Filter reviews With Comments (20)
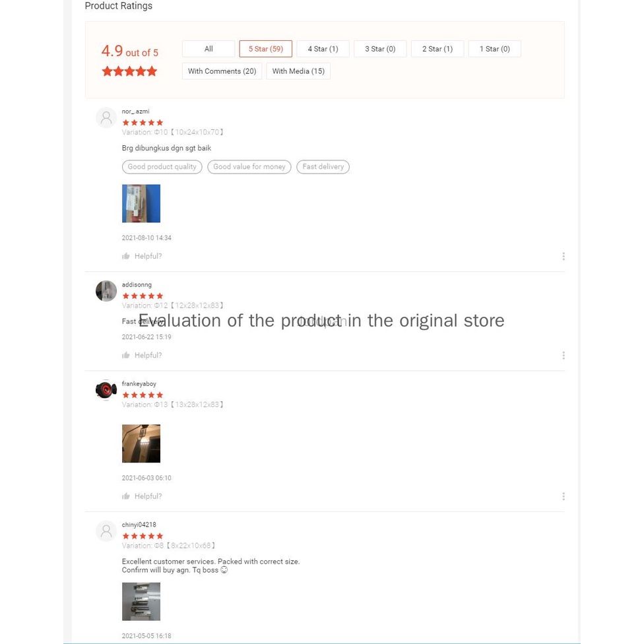 click(222, 71)
